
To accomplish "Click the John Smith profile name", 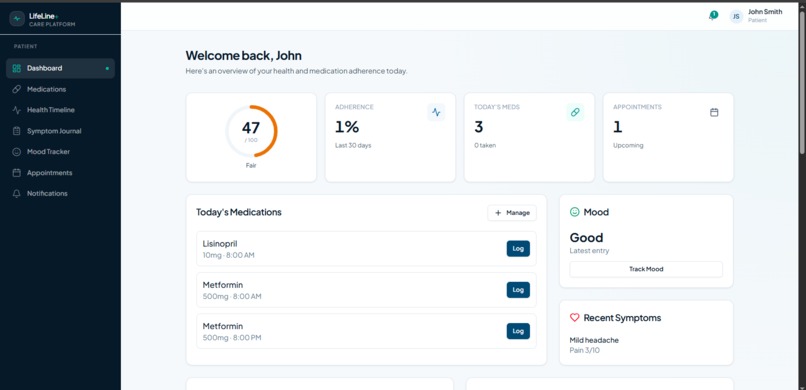I will (765, 12).
